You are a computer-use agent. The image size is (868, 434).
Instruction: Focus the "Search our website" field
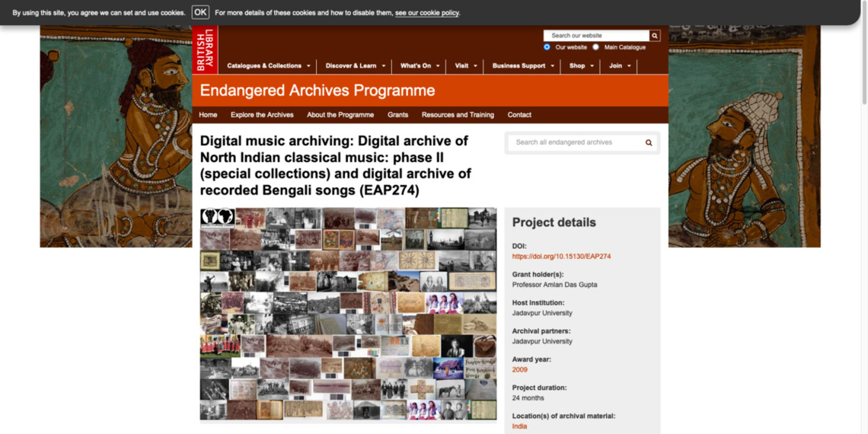coord(596,36)
